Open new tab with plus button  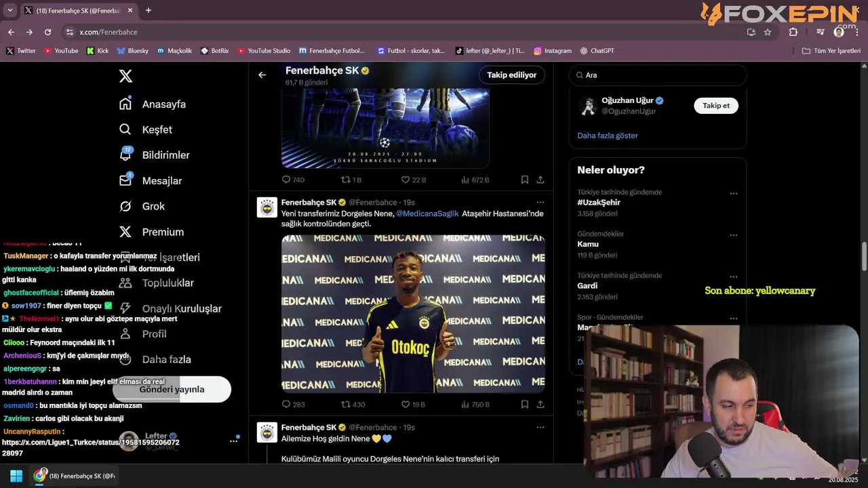149,10
